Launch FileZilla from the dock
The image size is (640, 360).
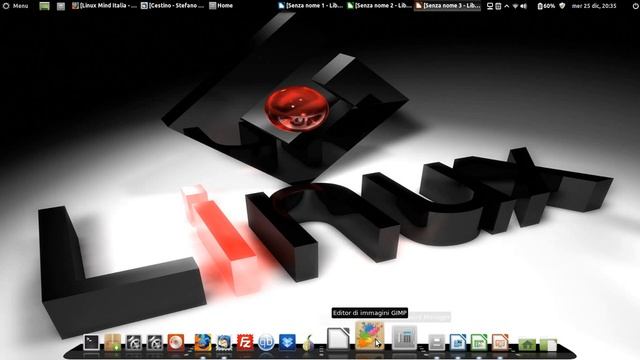point(245,342)
